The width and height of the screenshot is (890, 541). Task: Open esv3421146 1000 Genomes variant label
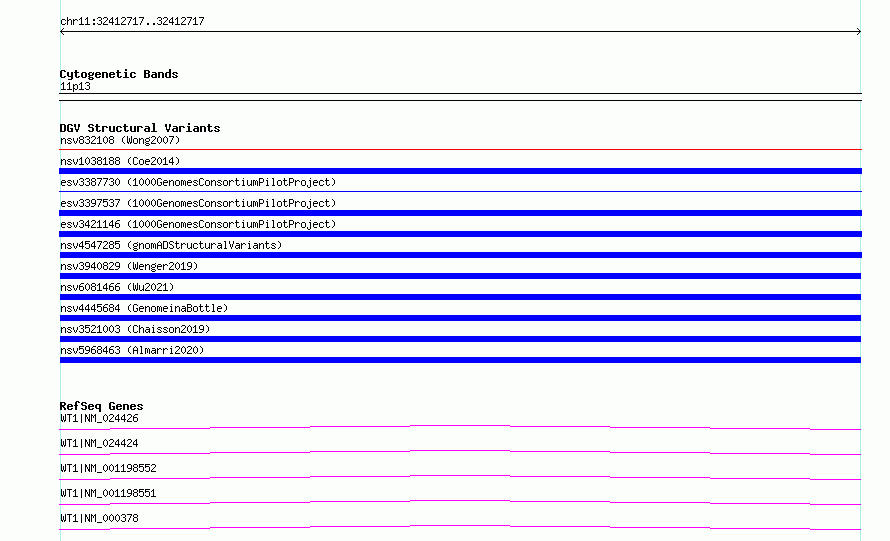(198, 224)
